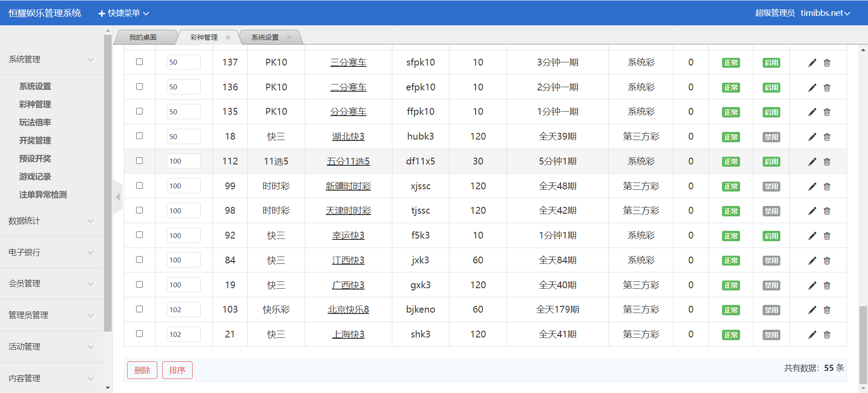Collapse the sidebar with the left arrow handle
Screen dimensions: 868x393
click(118, 197)
